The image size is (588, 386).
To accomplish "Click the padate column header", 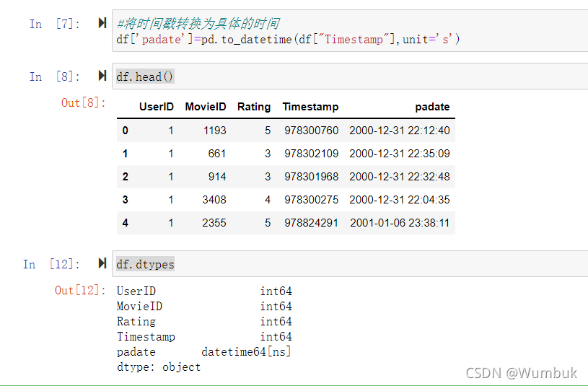I will click(432, 107).
